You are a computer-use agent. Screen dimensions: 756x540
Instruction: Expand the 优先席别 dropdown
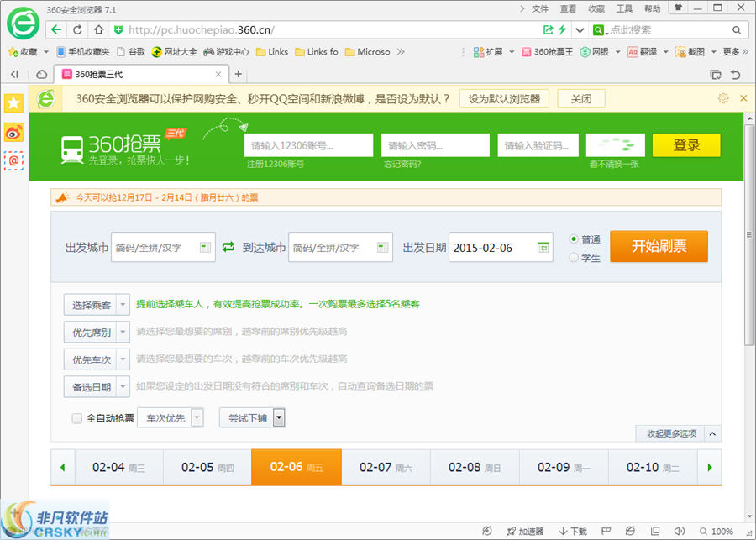(x=97, y=333)
